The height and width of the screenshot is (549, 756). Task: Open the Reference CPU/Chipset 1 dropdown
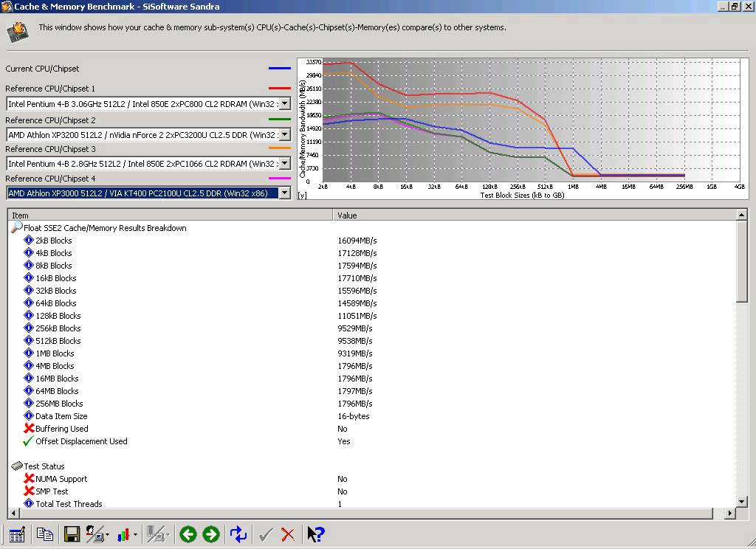[x=285, y=103]
